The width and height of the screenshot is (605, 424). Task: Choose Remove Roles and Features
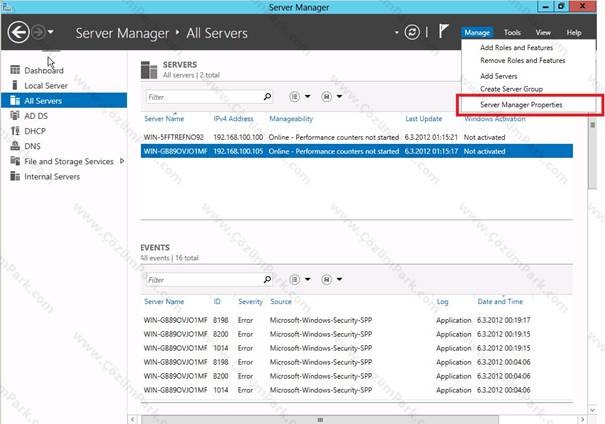522,61
